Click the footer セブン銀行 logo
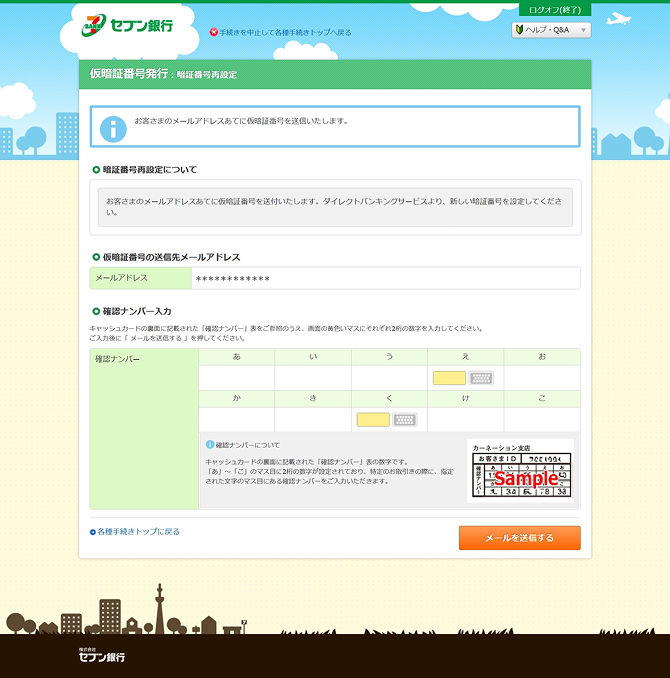Image resolution: width=670 pixels, height=678 pixels. [102, 656]
